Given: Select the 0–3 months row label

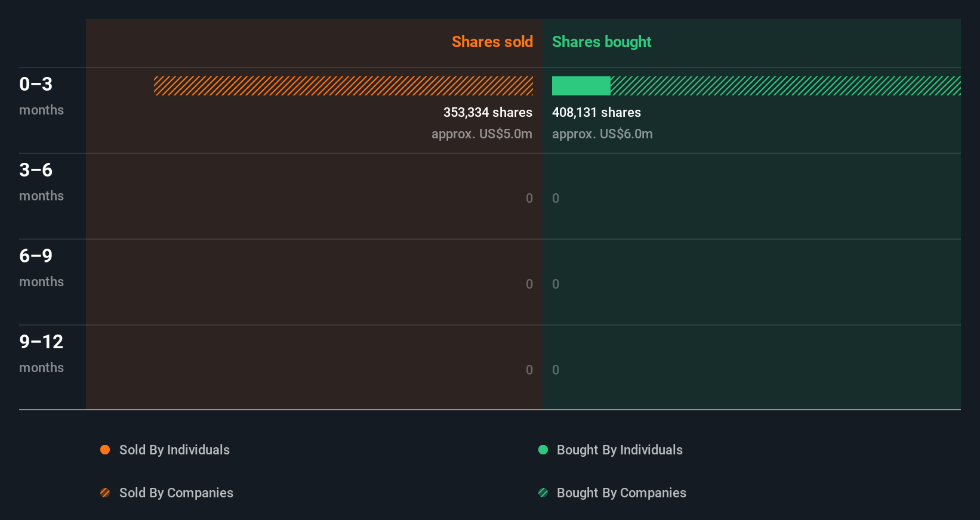Looking at the screenshot, I should click(41, 96).
